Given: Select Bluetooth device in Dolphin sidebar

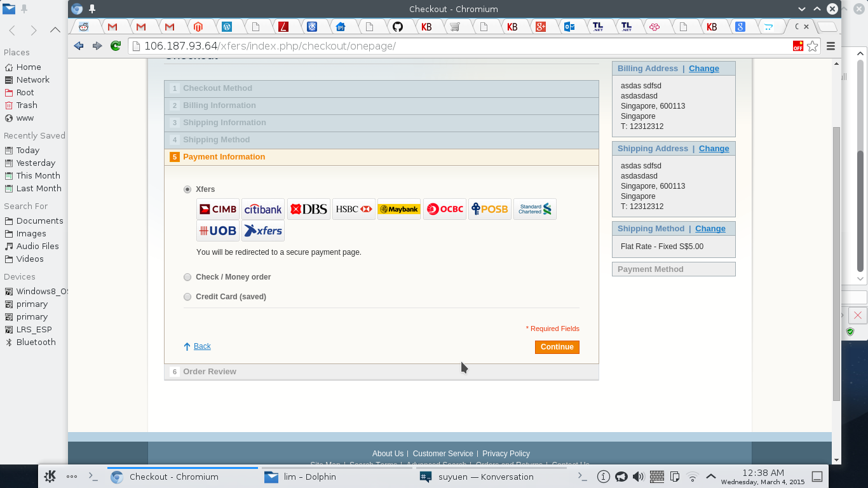Looking at the screenshot, I should coord(36,342).
